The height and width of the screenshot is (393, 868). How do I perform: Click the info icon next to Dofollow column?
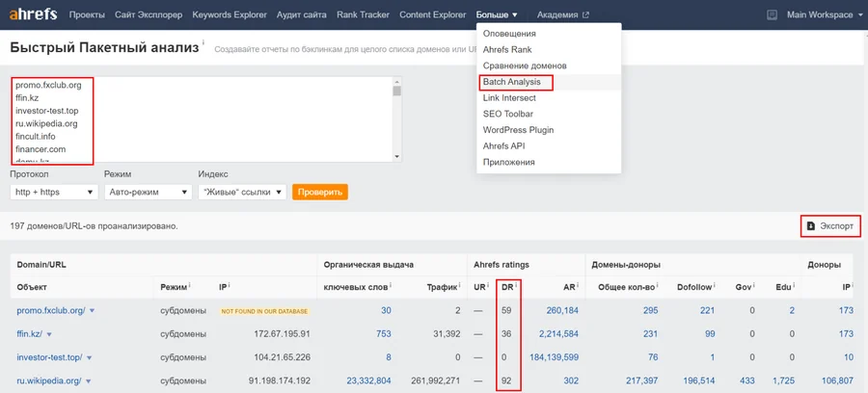(x=714, y=286)
